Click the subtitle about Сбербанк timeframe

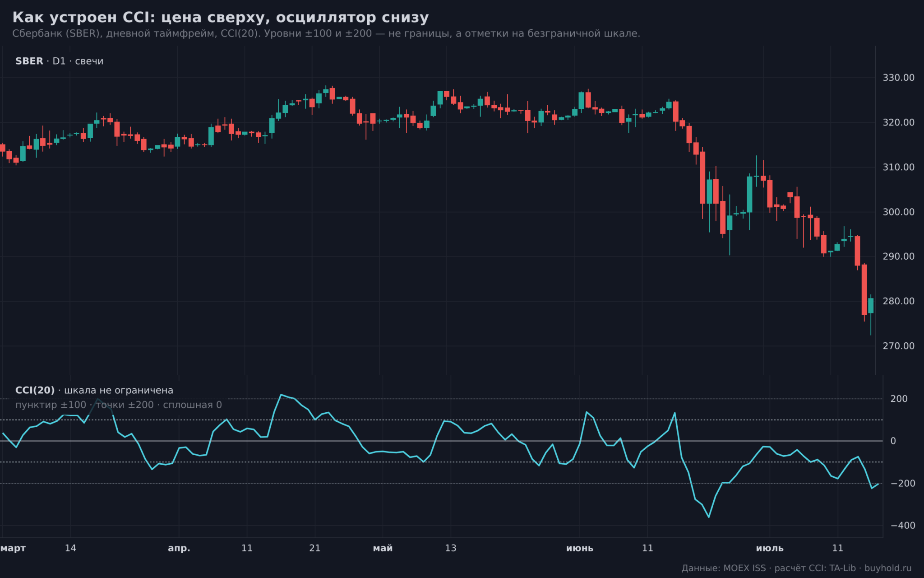pyautogui.click(x=326, y=34)
